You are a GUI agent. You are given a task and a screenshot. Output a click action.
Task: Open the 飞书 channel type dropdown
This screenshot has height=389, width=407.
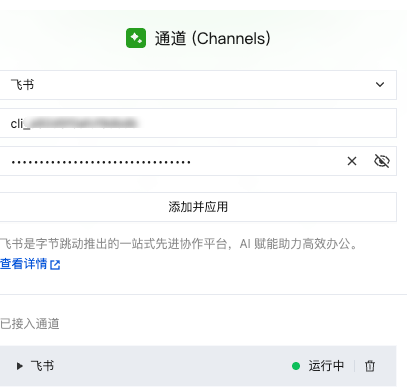[198, 85]
